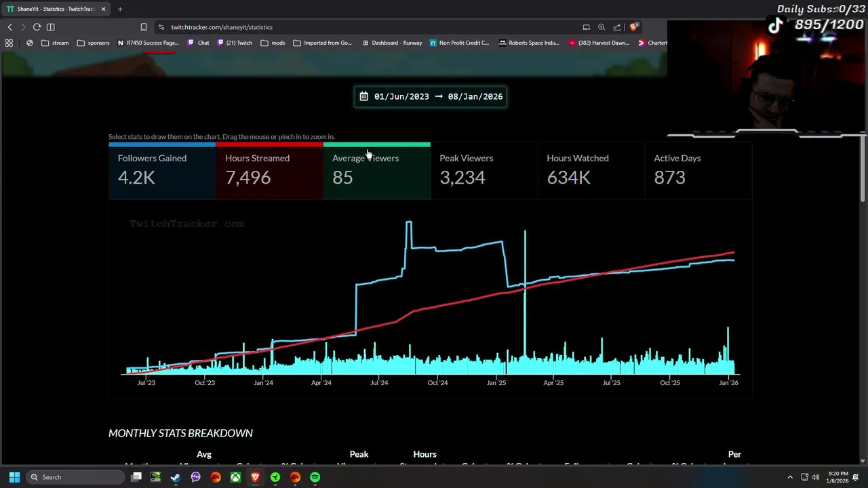This screenshot has height=488, width=868.
Task: Toggle Active Days stat on chart
Action: 698,171
